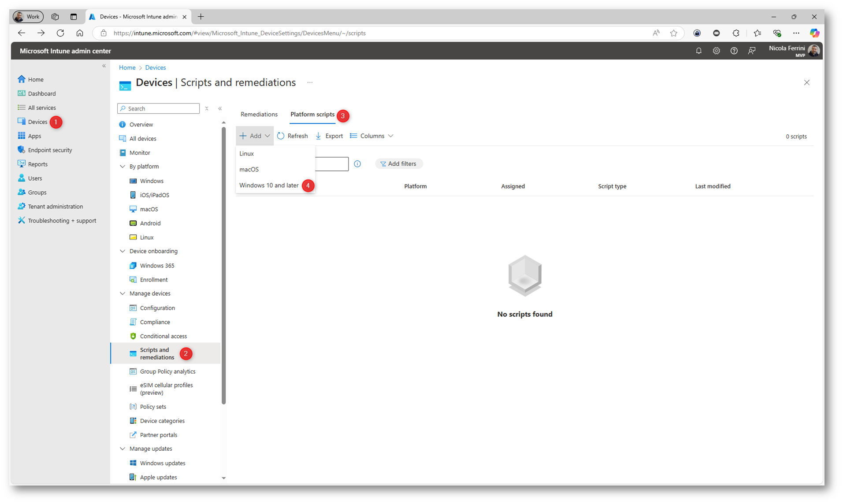The width and height of the screenshot is (843, 504).
Task: Open Configuration under Manage devices
Action: pyautogui.click(x=152, y=308)
